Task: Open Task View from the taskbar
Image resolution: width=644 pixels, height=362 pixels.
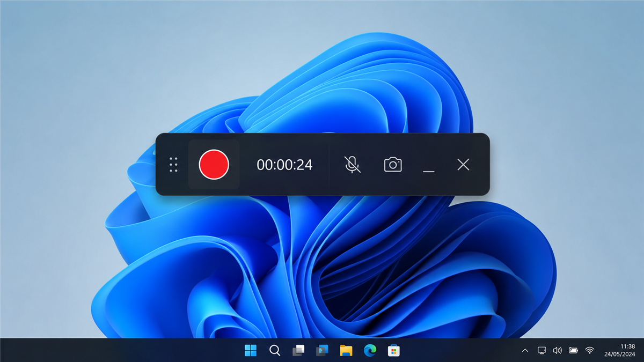Action: [298, 351]
